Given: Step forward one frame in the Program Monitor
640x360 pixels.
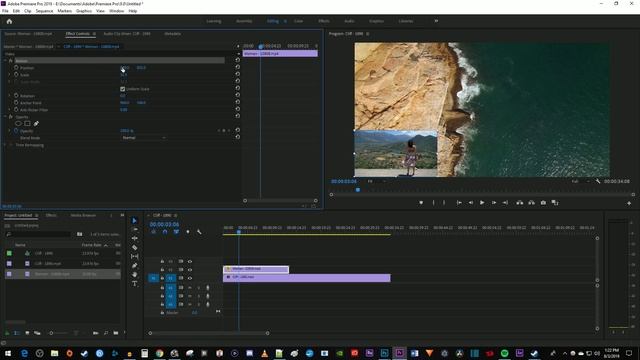Looking at the screenshot, I should click(493, 202).
